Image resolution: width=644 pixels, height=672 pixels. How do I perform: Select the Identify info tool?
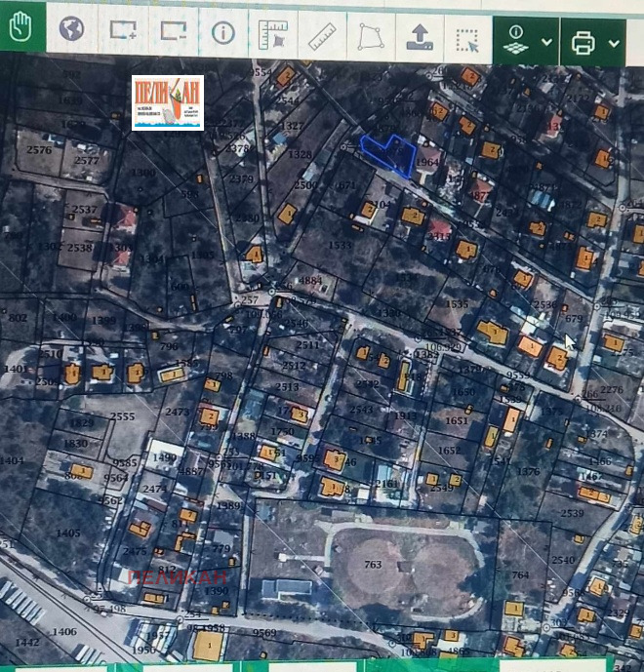[223, 32]
